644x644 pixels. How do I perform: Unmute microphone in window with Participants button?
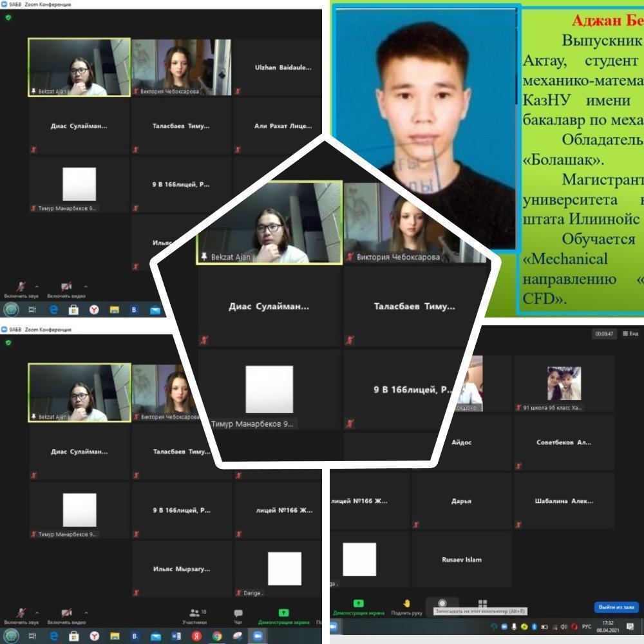coord(21,616)
